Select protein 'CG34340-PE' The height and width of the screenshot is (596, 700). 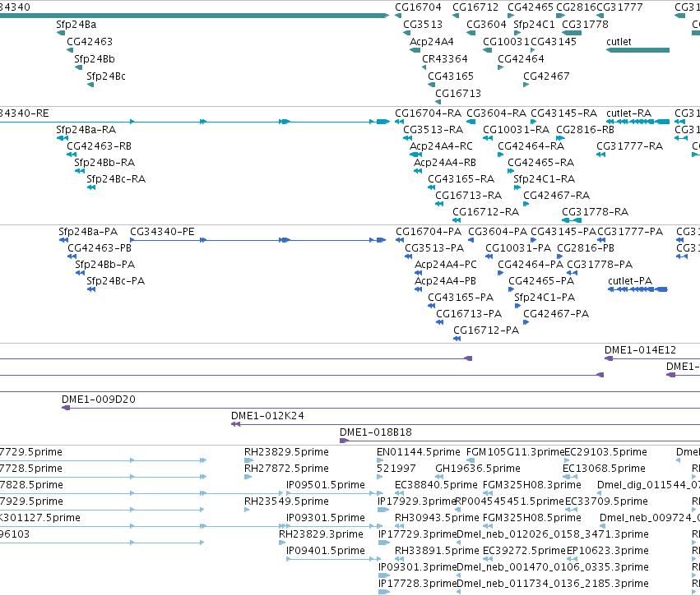(162, 232)
